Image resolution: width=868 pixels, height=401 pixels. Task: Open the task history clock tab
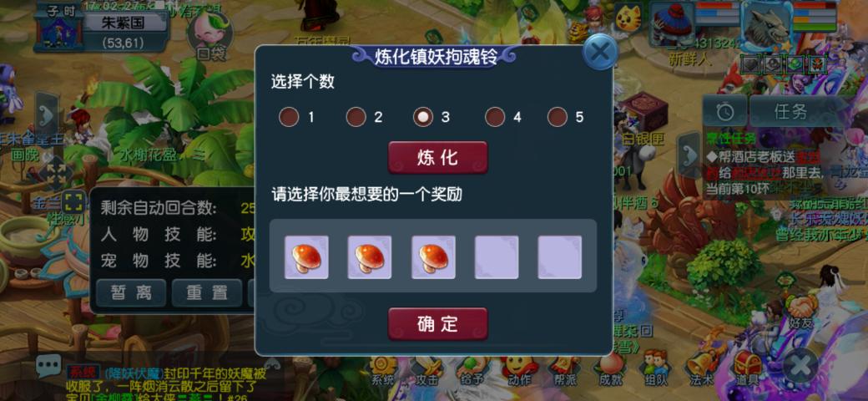coord(724,112)
